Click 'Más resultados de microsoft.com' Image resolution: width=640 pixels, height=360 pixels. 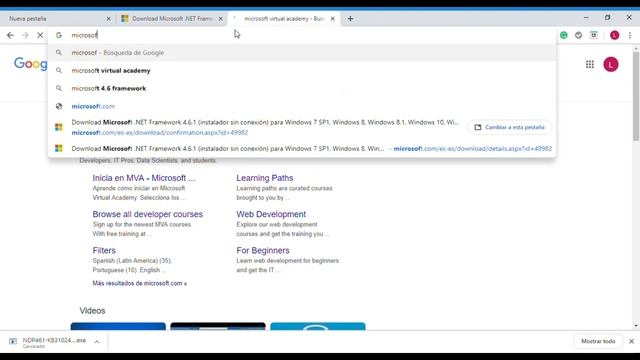(140, 283)
